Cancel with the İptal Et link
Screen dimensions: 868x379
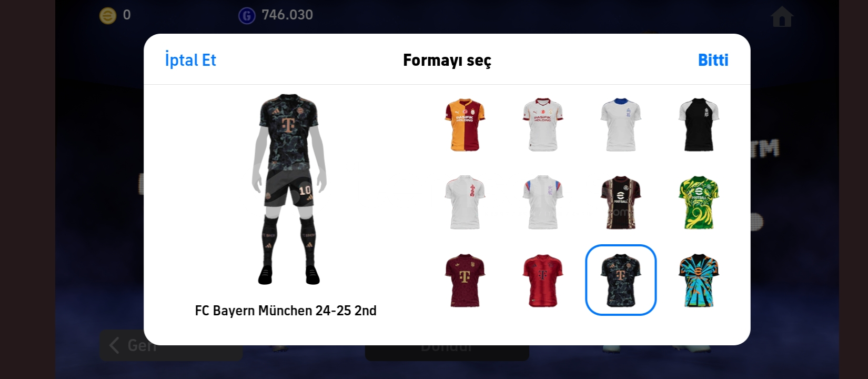click(190, 60)
